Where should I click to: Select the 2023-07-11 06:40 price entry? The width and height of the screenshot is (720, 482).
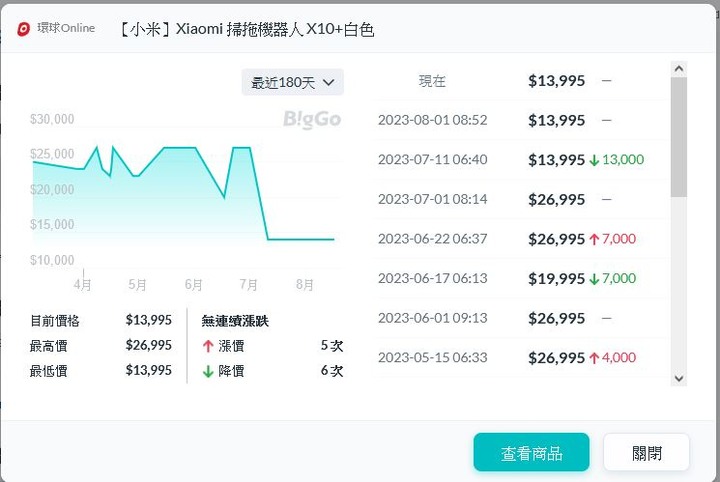(x=500, y=160)
